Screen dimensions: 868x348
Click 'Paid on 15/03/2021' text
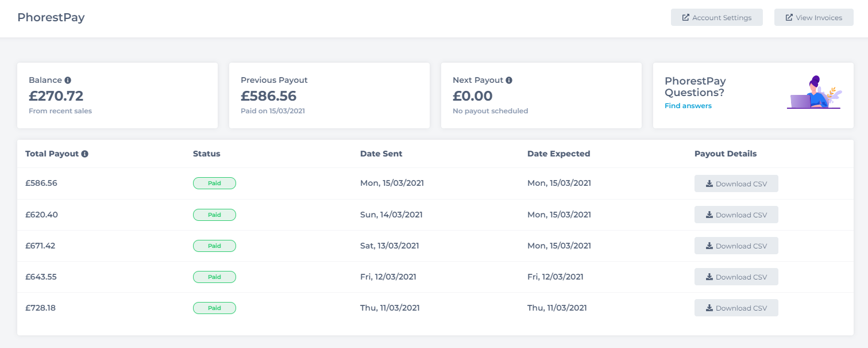point(273,110)
